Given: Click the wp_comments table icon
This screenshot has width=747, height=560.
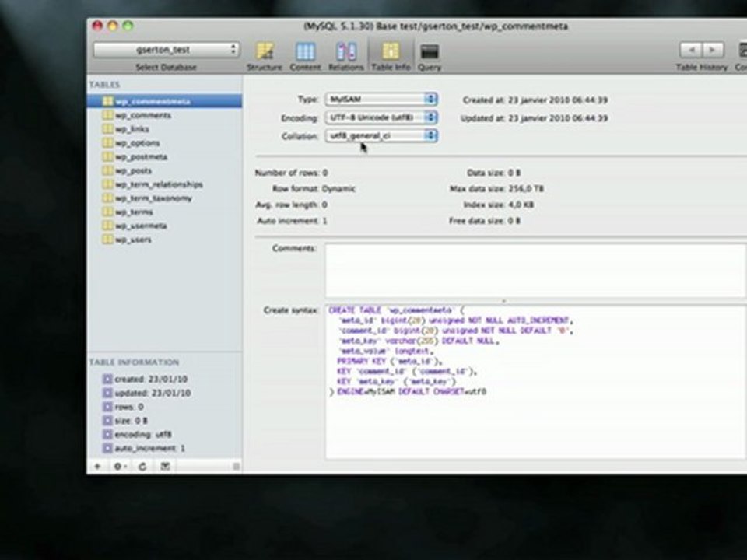Looking at the screenshot, I should [x=107, y=115].
